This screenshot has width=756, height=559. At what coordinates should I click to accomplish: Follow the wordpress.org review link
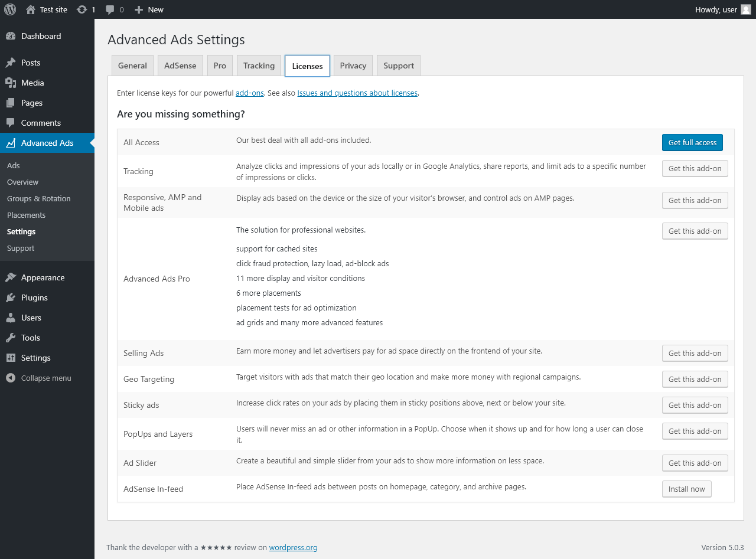pyautogui.click(x=293, y=547)
